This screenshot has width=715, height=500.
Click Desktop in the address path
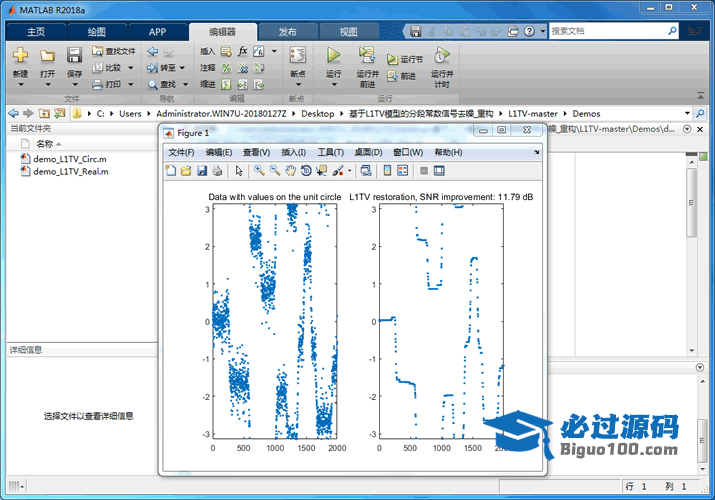coord(317,114)
